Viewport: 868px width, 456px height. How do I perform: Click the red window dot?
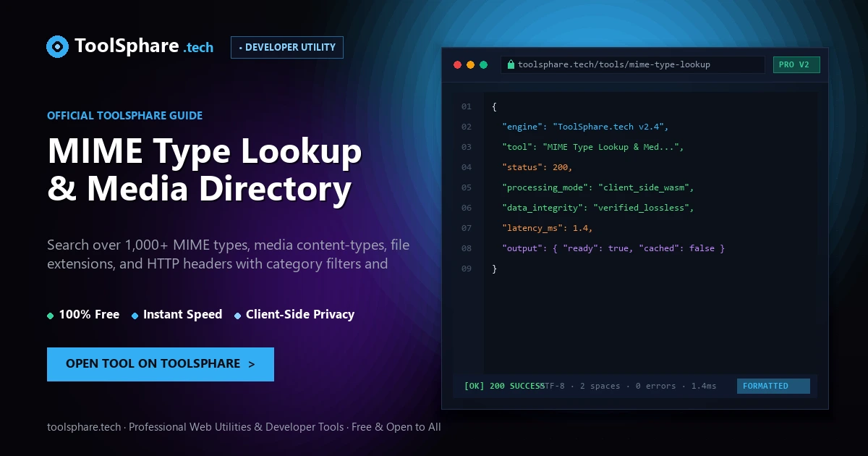coord(457,64)
